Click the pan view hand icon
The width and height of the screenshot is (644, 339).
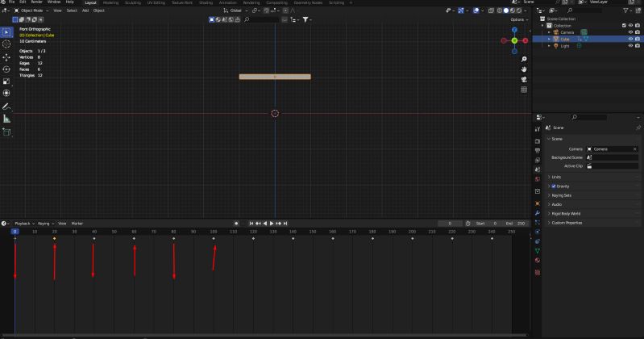pos(524,69)
